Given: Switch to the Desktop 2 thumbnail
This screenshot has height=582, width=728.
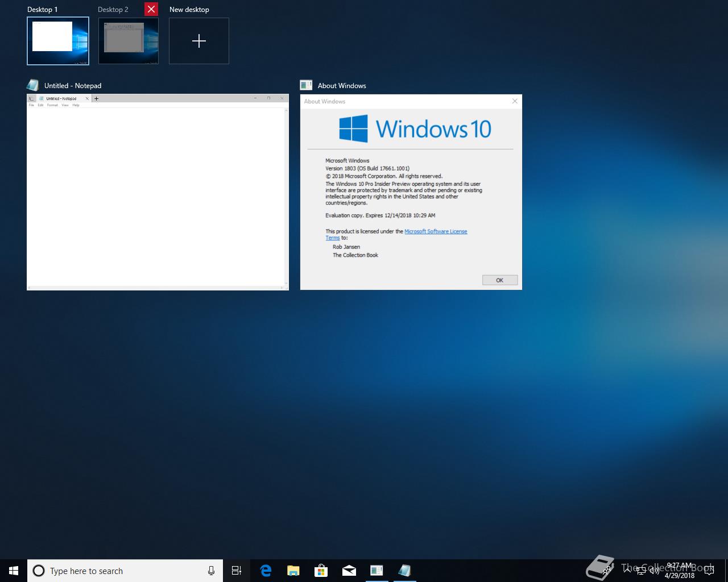Looking at the screenshot, I should click(129, 41).
